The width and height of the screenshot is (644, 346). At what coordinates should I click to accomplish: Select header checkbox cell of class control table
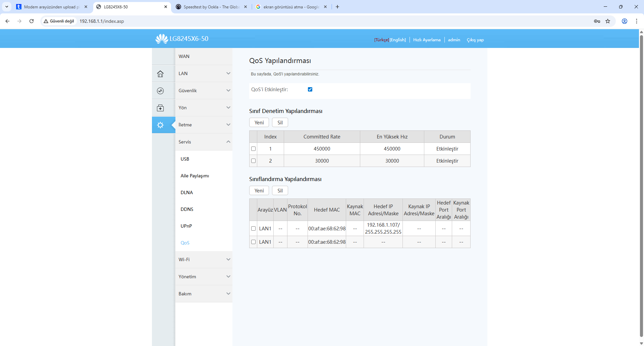[253, 137]
